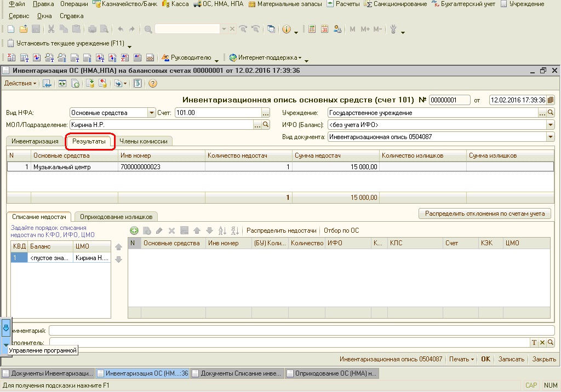The image size is (561, 392).
Task: Expand the Вид НФА dropdown
Action: coord(152,113)
